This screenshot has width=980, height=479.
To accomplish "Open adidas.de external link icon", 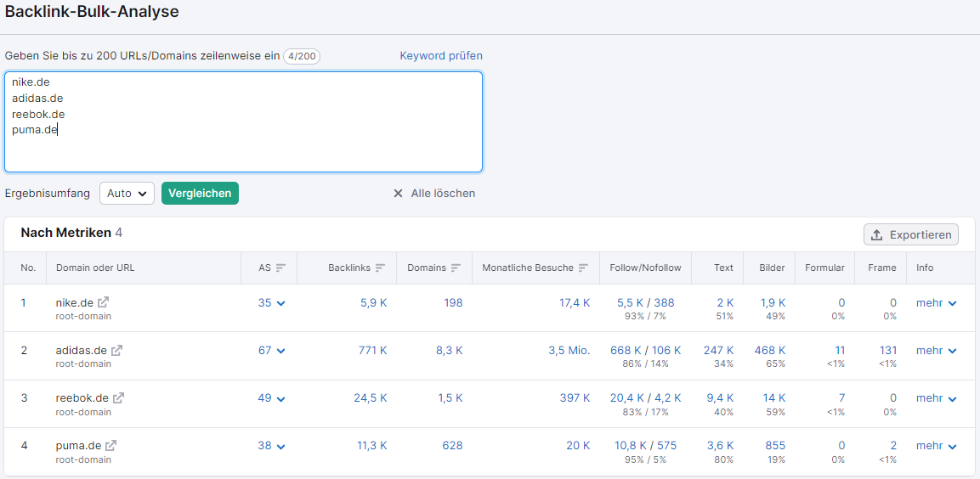I will pyautogui.click(x=117, y=351).
